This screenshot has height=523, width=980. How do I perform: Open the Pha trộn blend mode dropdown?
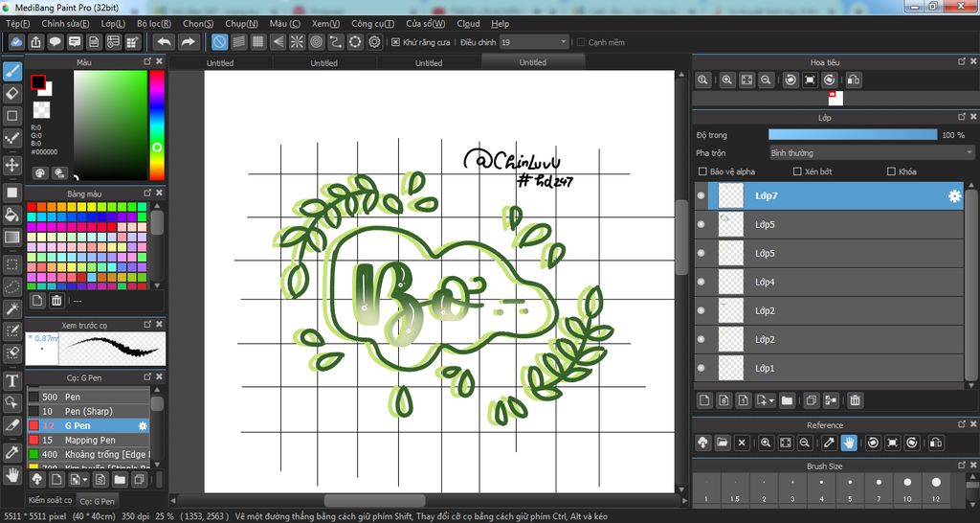(x=872, y=152)
